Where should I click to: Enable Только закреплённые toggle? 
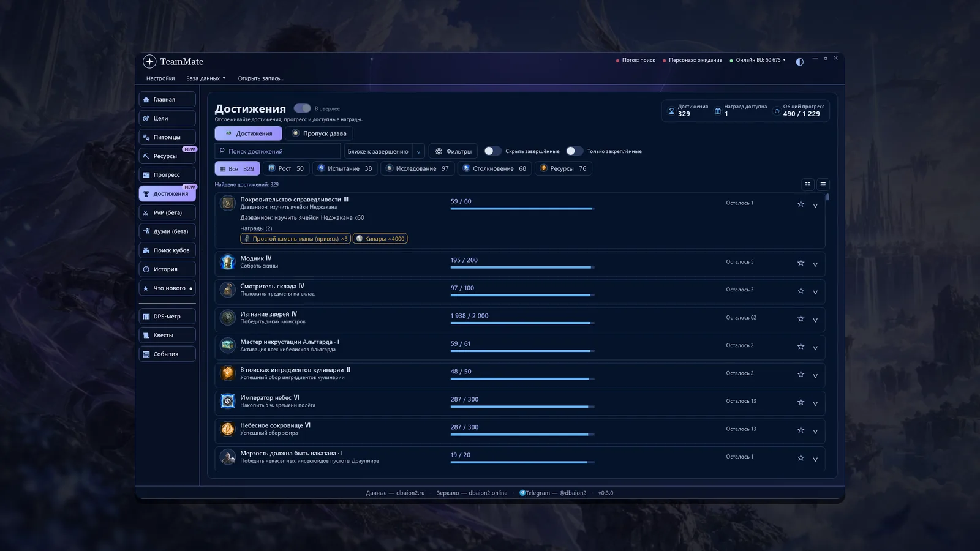[575, 151]
